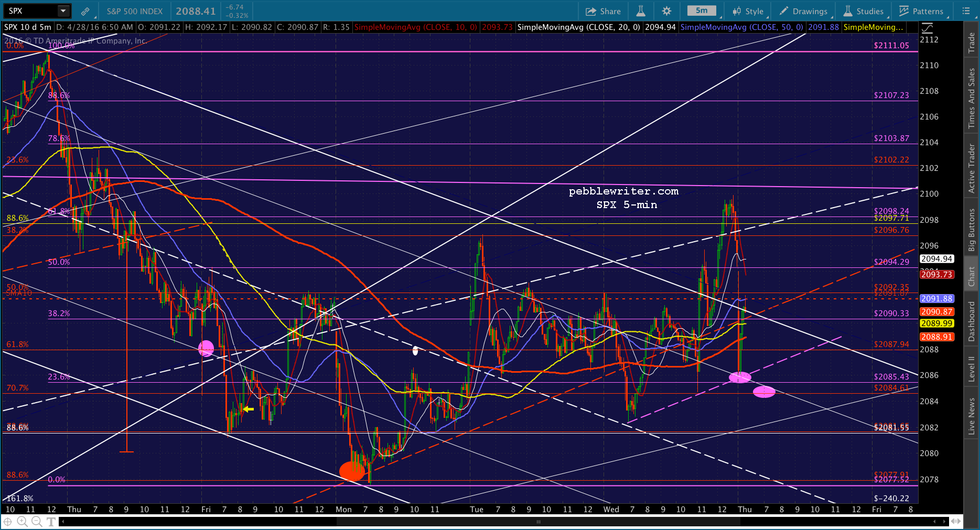Open the SPX symbol dropdown arrow
This screenshot has height=530, width=980.
coord(63,11)
